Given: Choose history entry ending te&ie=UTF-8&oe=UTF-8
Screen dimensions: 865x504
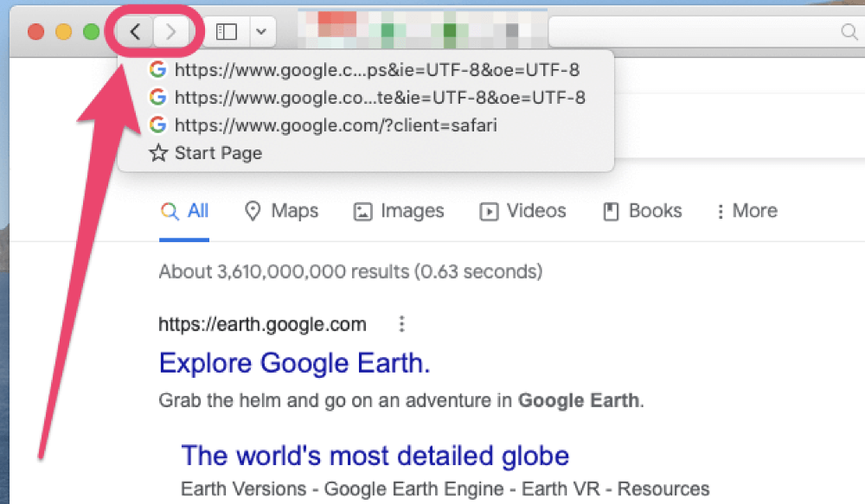Looking at the screenshot, I should click(x=365, y=98).
